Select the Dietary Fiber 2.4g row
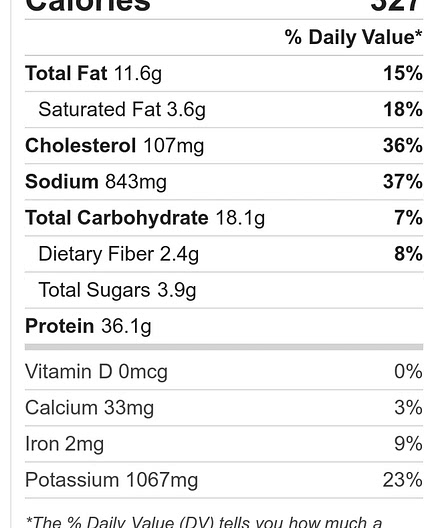The width and height of the screenshot is (428, 528). click(x=224, y=254)
